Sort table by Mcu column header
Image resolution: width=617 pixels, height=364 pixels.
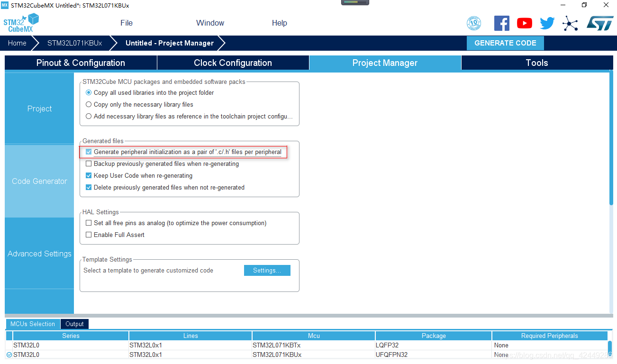[x=314, y=336]
